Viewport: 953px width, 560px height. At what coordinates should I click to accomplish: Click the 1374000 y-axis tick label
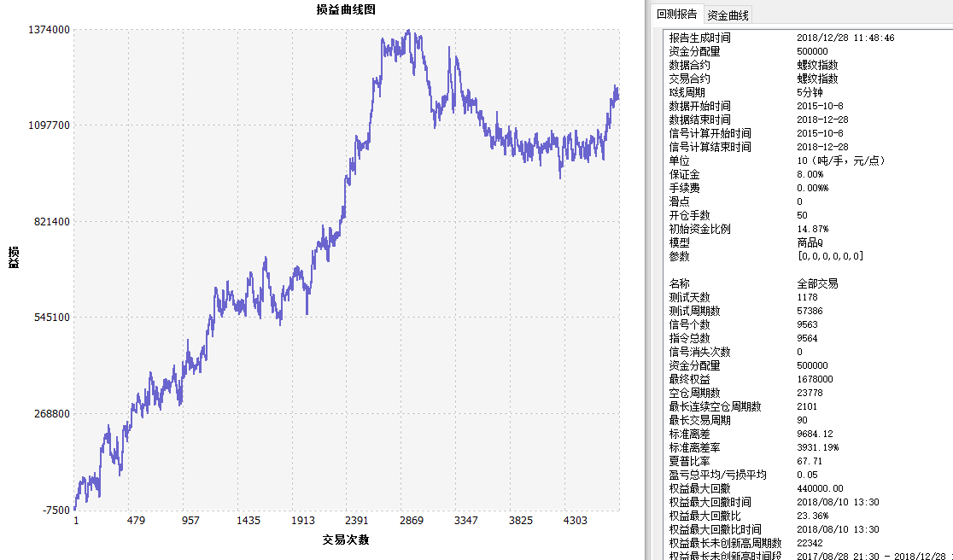point(50,30)
